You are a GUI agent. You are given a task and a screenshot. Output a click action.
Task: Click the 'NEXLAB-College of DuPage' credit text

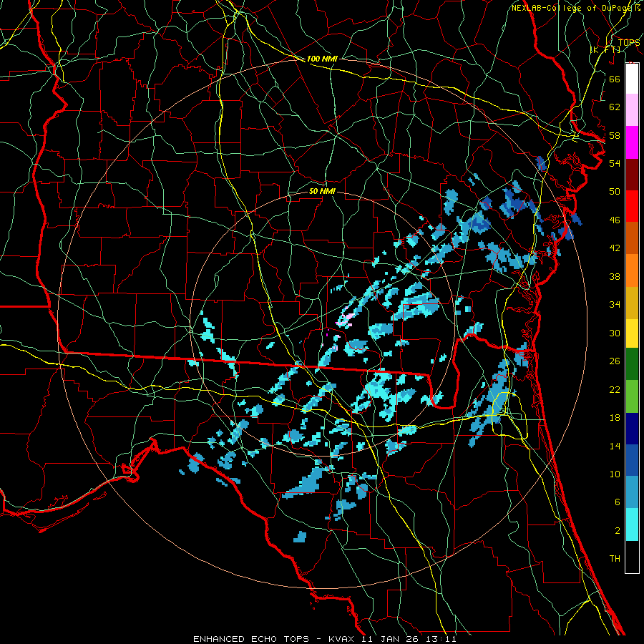tap(571, 8)
